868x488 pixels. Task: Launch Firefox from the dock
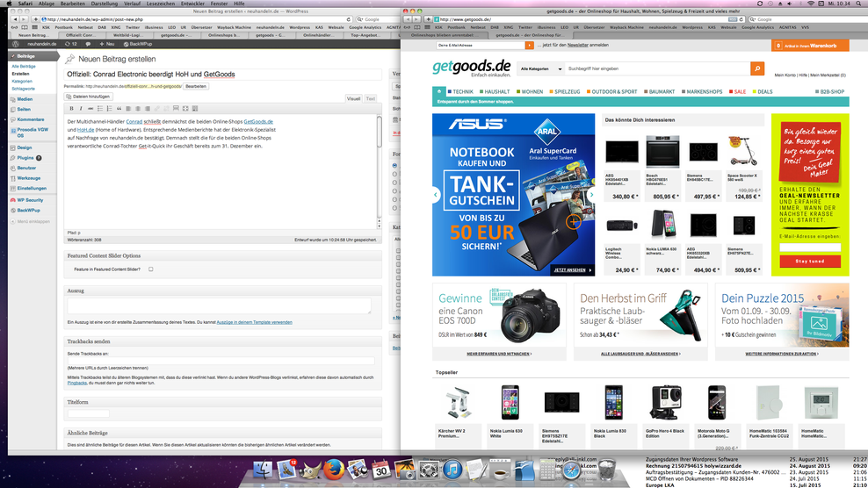(333, 470)
